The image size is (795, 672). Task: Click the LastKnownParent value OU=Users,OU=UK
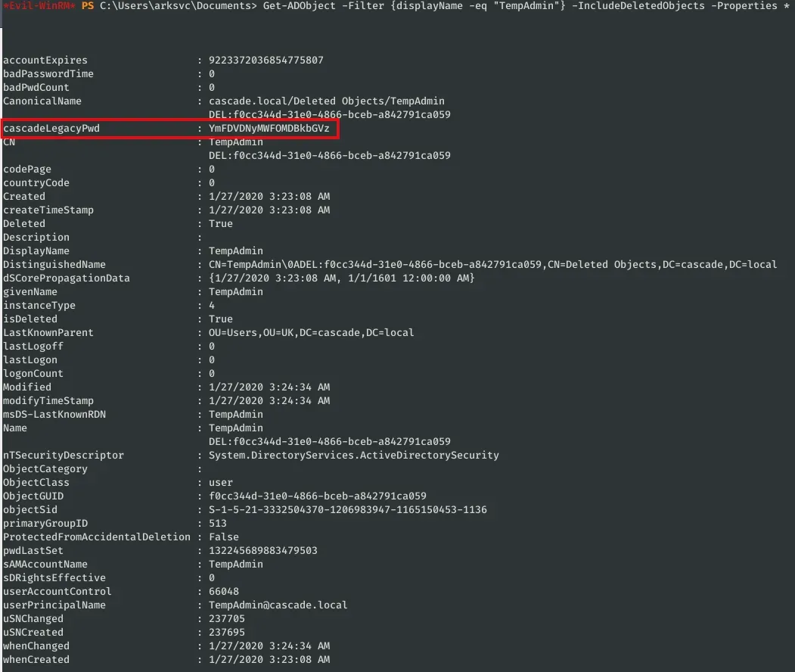(x=311, y=333)
